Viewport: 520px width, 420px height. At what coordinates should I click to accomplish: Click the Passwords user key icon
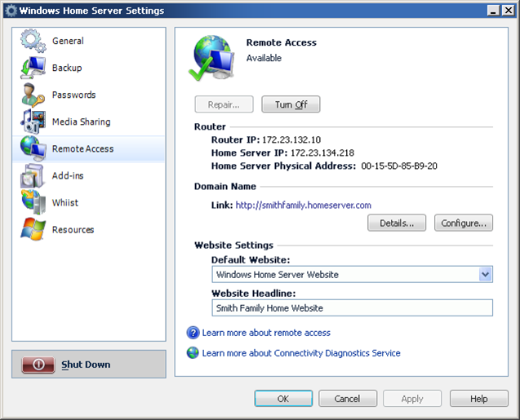tap(33, 95)
